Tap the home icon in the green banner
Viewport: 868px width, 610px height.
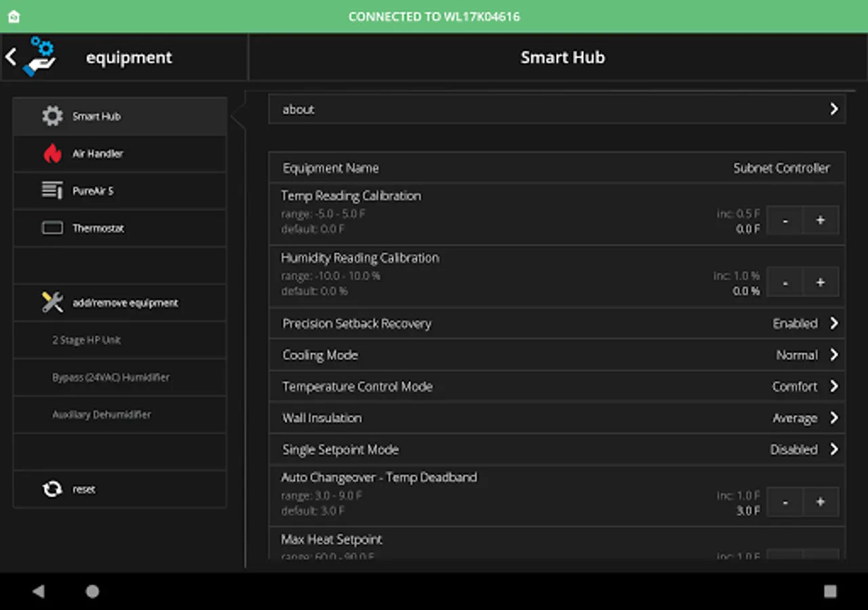(14, 16)
